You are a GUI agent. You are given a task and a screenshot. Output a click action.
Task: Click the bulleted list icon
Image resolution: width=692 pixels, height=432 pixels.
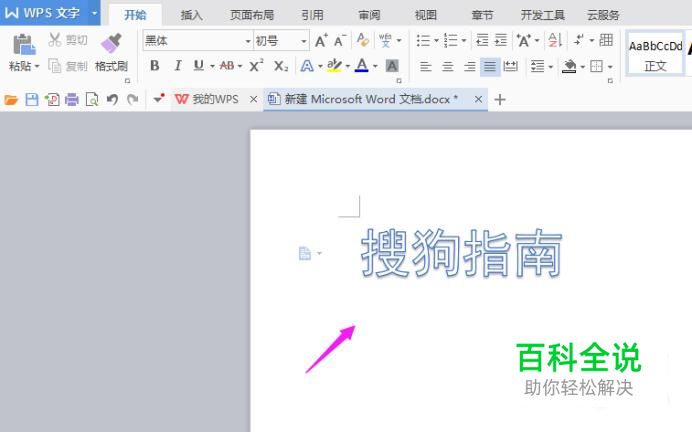point(423,41)
